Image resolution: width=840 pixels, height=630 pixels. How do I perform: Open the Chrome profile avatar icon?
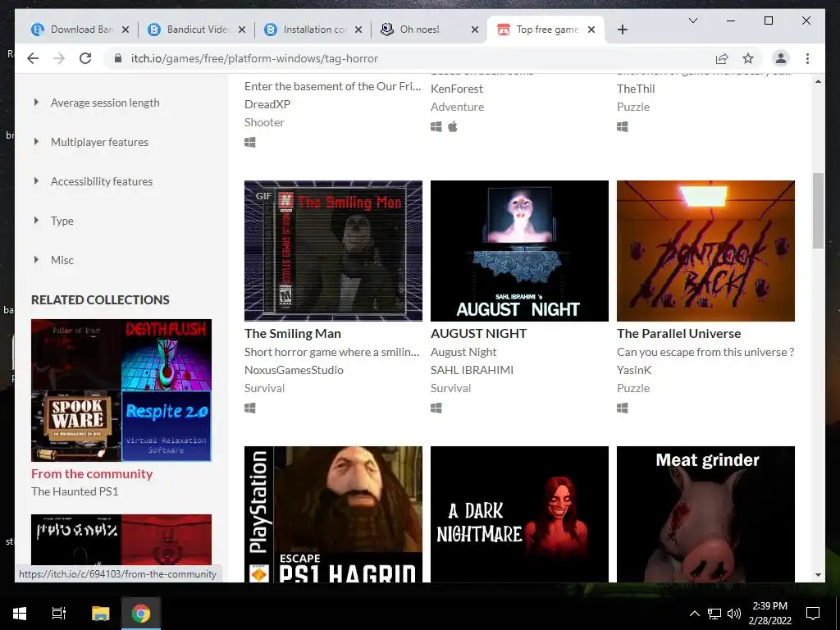(781, 58)
